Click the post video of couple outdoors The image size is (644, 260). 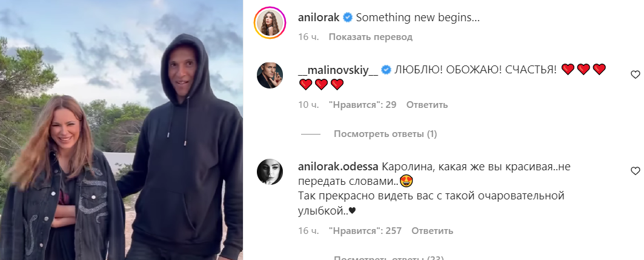click(122, 130)
